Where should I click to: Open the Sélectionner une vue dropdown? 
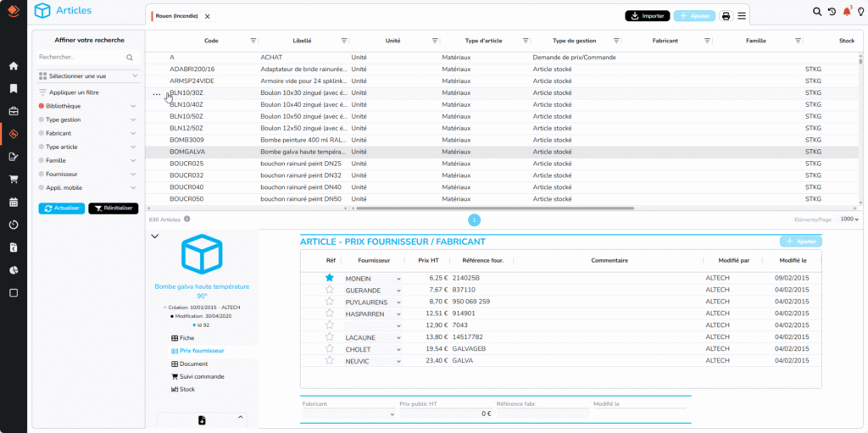coord(88,76)
